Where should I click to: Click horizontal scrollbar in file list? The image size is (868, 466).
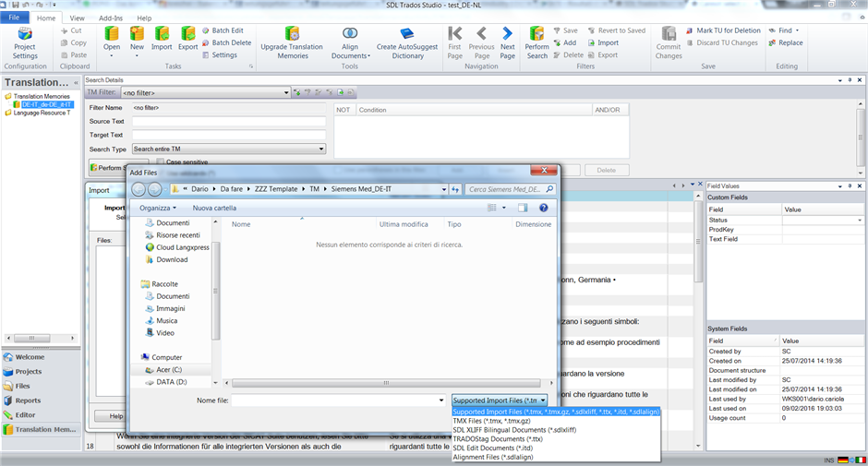coord(386,383)
